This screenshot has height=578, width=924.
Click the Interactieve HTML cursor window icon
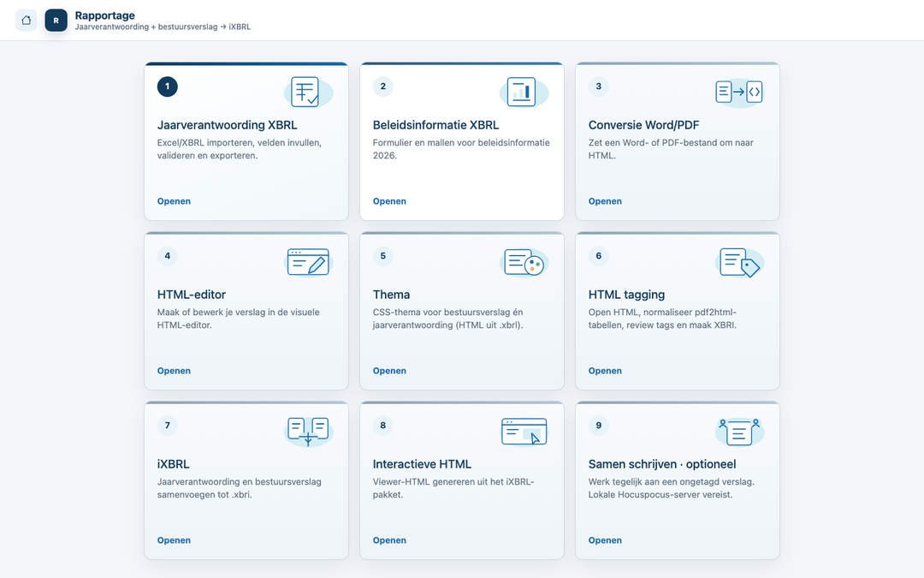(x=524, y=431)
